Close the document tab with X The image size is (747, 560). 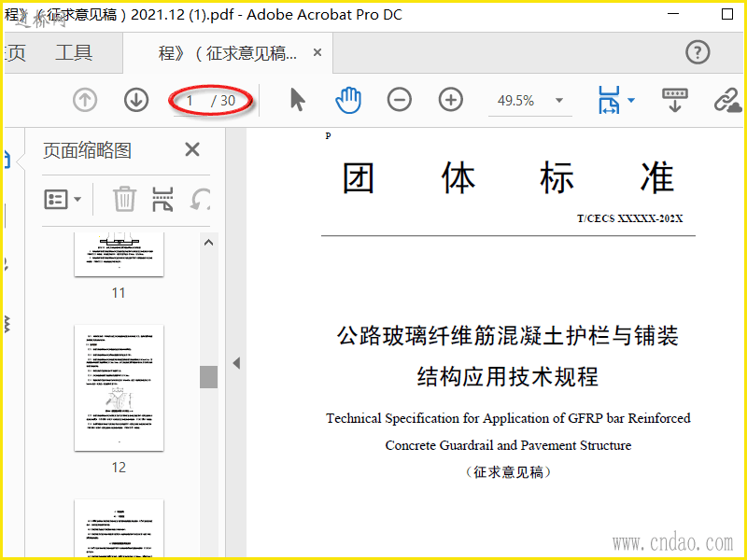317,52
